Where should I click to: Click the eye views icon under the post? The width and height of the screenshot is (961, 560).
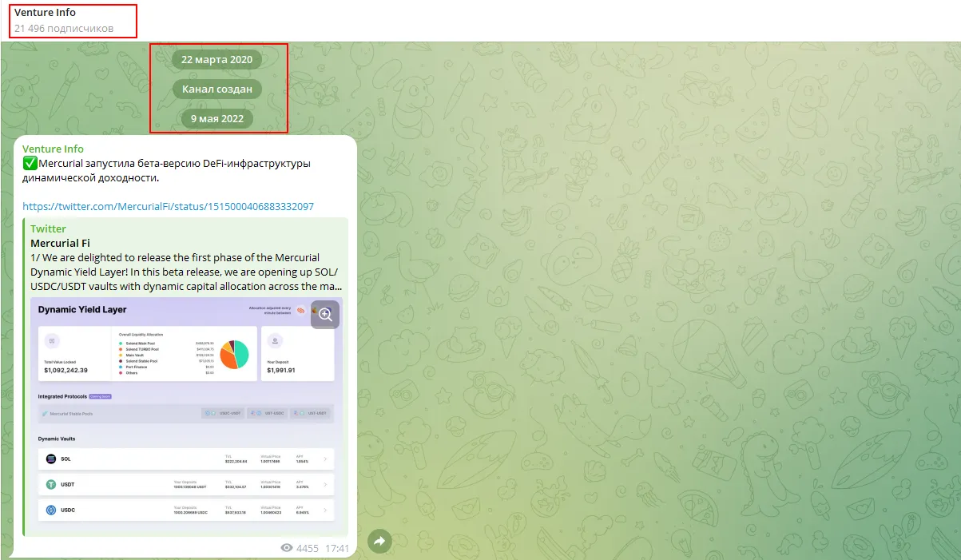coord(287,549)
